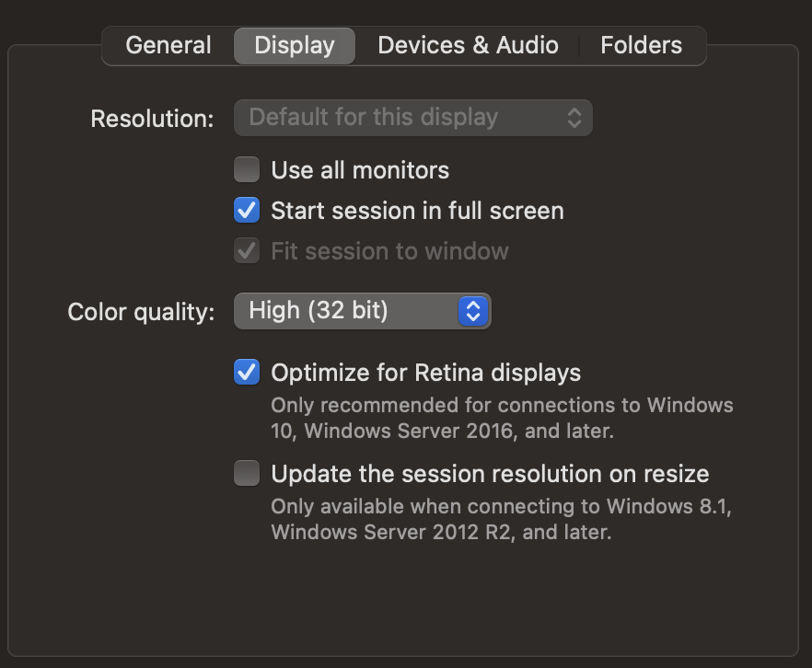
Task: Open the Color quality dropdown
Action: coord(362,310)
